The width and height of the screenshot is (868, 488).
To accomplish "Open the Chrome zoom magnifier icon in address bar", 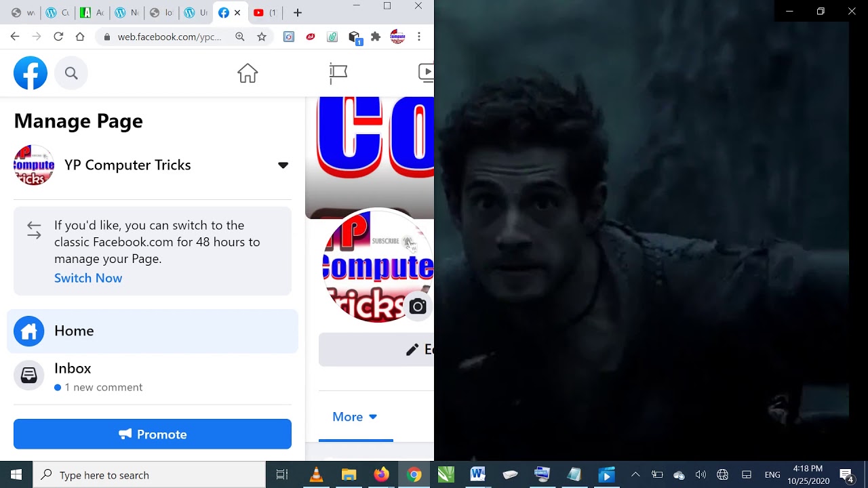I will (x=240, y=37).
